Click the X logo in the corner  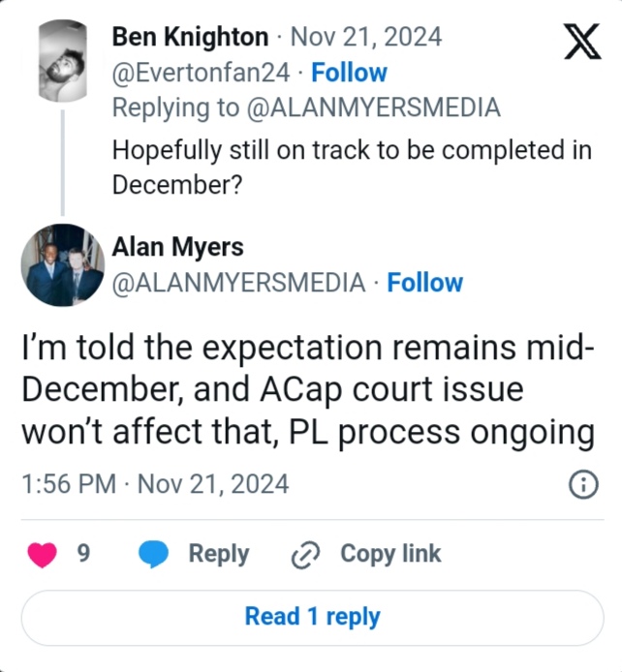pyautogui.click(x=581, y=43)
